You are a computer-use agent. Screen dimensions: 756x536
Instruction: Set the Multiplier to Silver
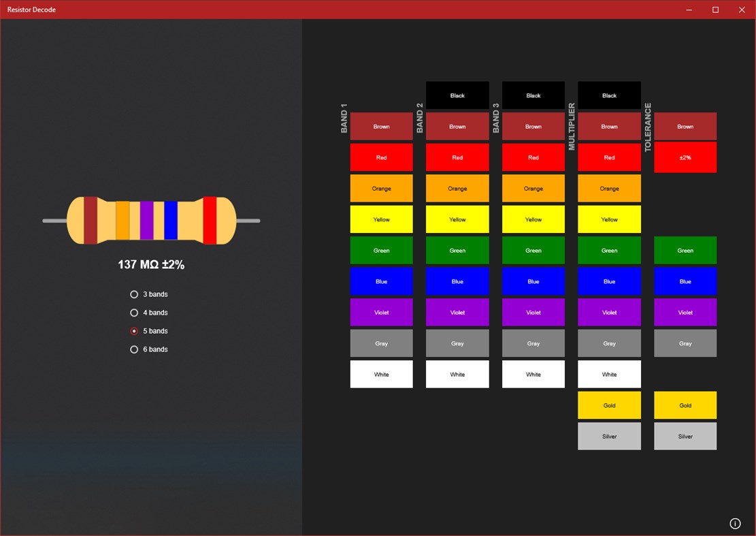click(609, 436)
